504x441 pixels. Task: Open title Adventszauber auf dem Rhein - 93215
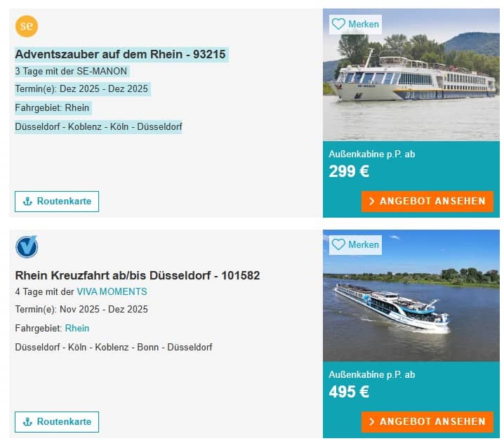121,54
